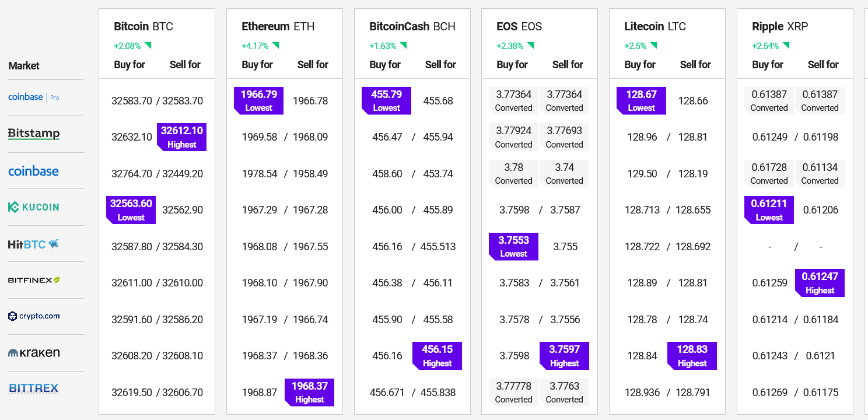Click the green trend arrow beside Ethereum +4.17%
This screenshot has height=420, width=868.
click(275, 45)
